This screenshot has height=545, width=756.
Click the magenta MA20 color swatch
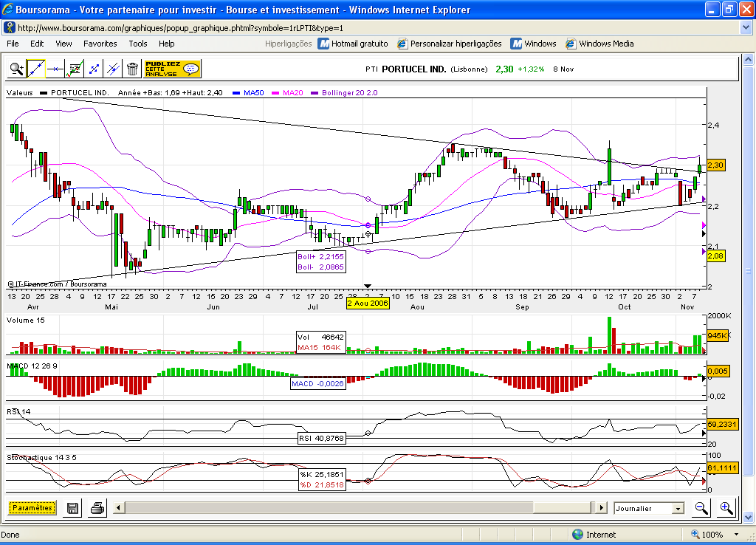276,93
